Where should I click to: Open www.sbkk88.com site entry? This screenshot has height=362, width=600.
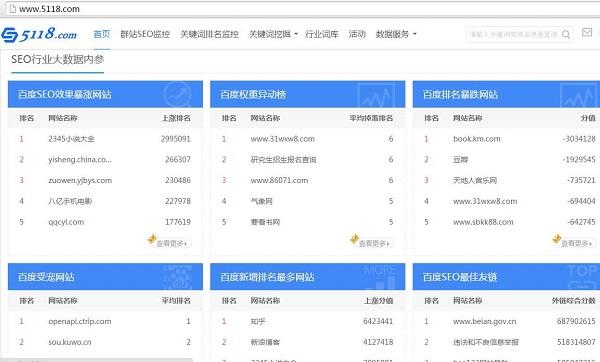click(483, 222)
